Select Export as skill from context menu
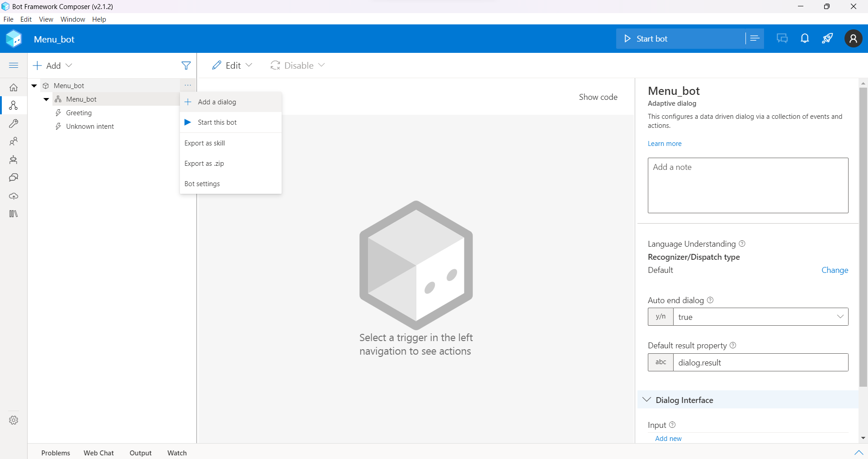Screen dimensions: 868x459 (204, 143)
